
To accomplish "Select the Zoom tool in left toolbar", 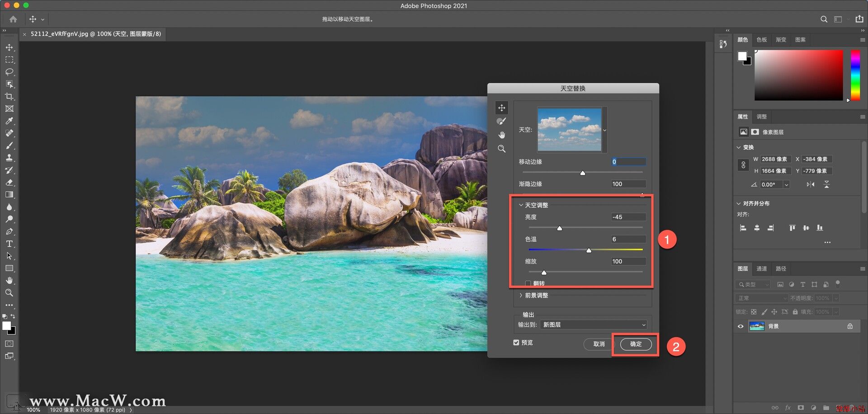I will point(9,292).
